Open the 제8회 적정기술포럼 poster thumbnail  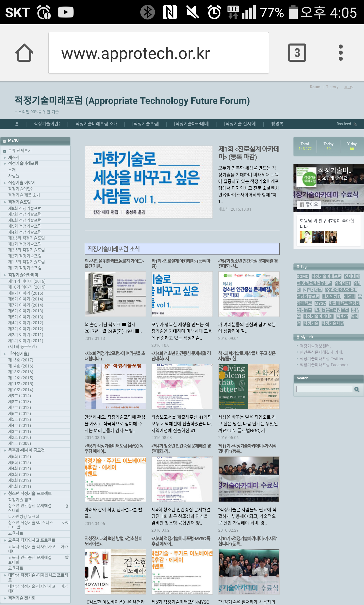(115, 386)
